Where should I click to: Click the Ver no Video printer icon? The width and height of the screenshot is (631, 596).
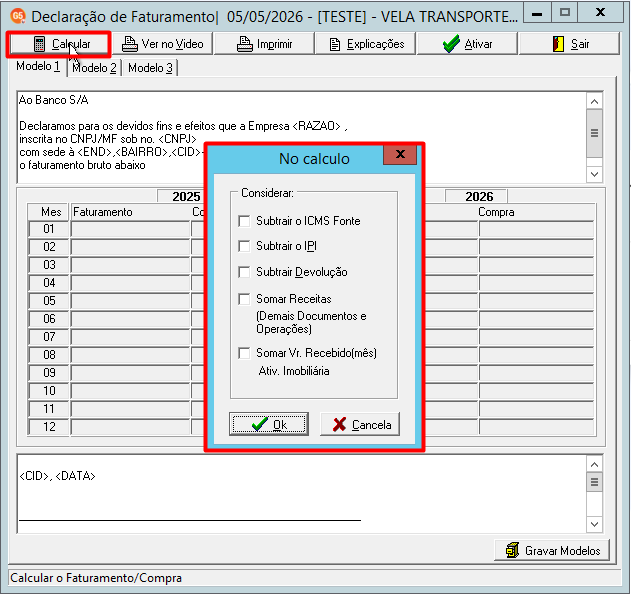pyautogui.click(x=130, y=44)
